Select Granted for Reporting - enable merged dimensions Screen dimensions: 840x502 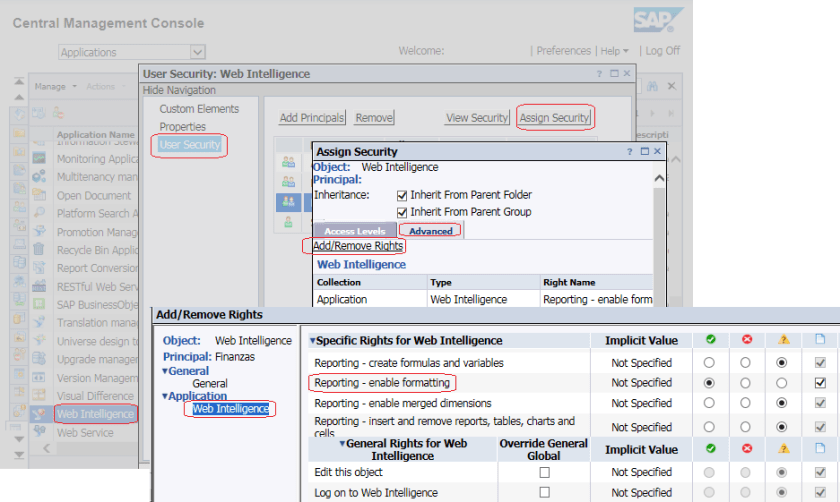coord(710,402)
